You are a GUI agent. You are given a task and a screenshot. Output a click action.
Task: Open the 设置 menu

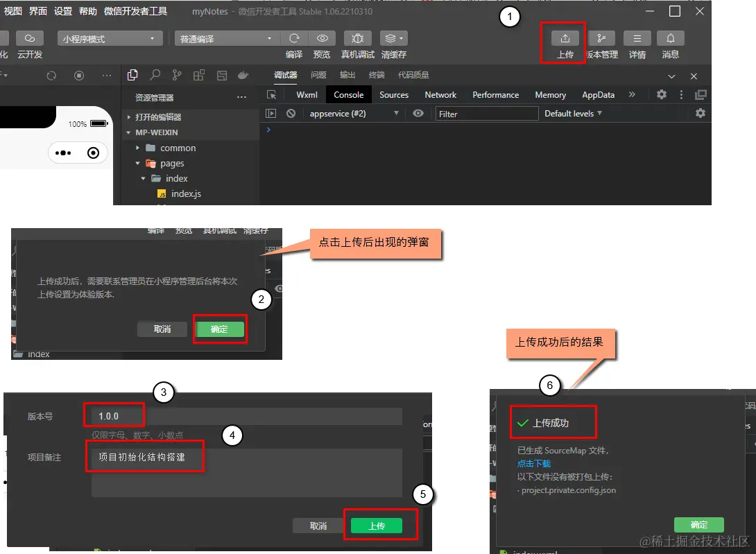point(62,11)
